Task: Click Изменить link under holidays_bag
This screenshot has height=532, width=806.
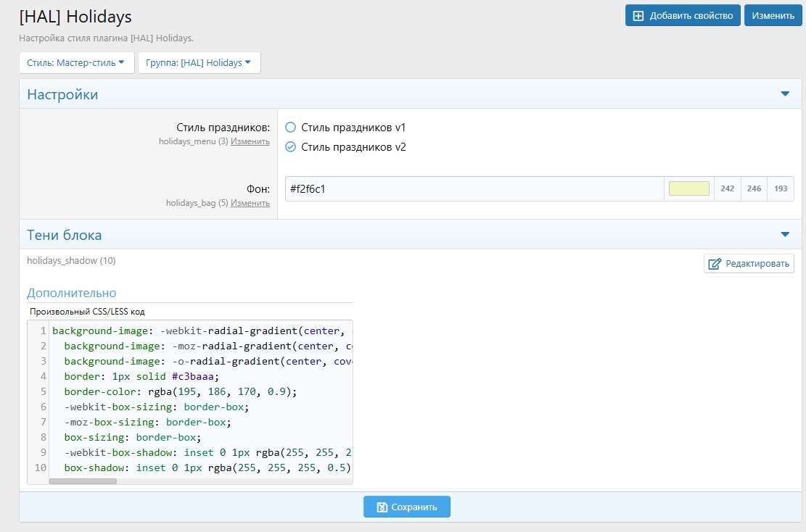Action: 250,204
